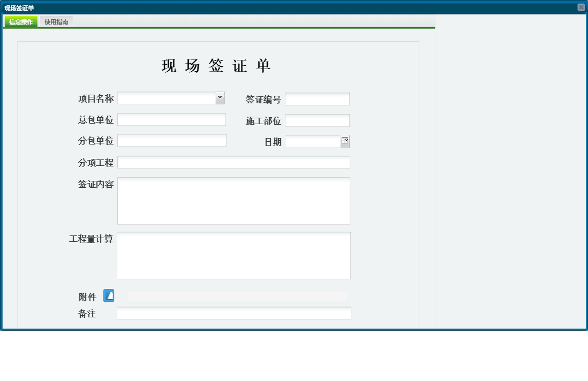
Task: Focus the 分包单位 input field
Action: click(x=172, y=140)
